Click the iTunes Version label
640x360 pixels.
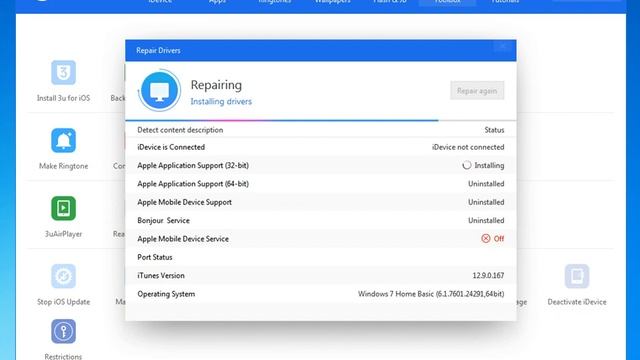[x=161, y=276]
